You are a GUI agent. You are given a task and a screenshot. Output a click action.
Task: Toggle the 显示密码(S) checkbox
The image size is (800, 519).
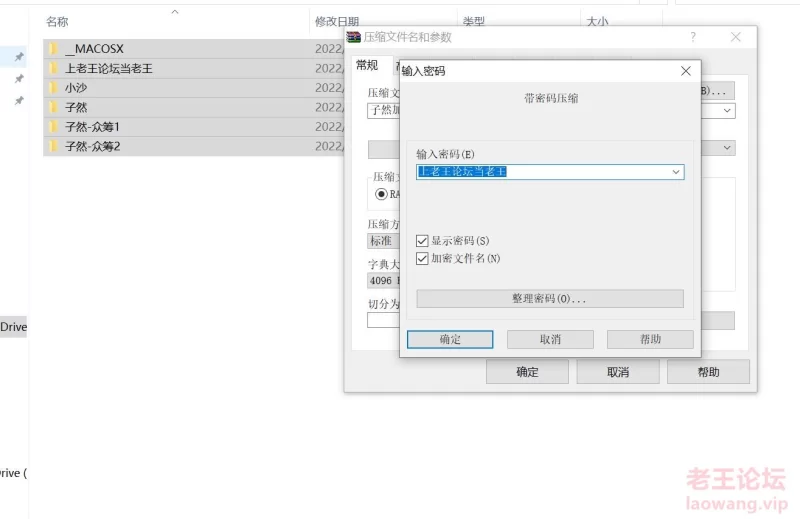422,241
